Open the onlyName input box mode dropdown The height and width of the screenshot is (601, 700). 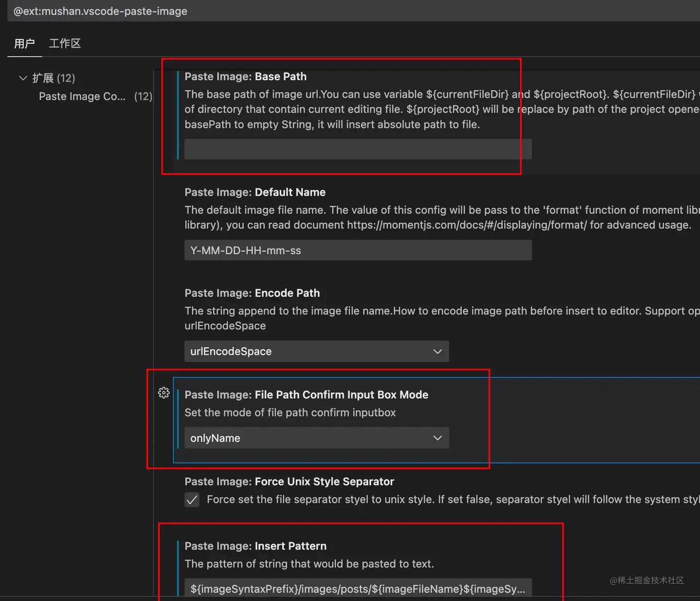click(317, 438)
